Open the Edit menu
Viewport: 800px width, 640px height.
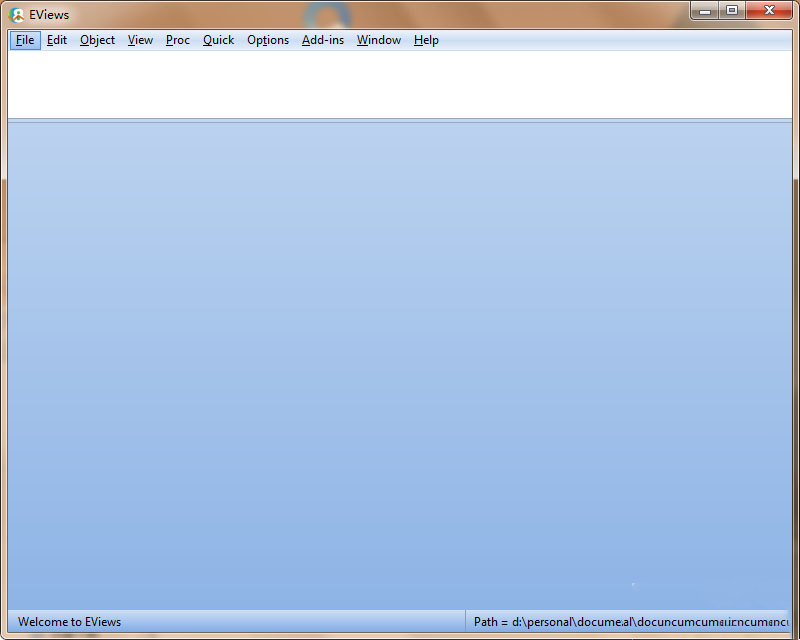pos(56,40)
